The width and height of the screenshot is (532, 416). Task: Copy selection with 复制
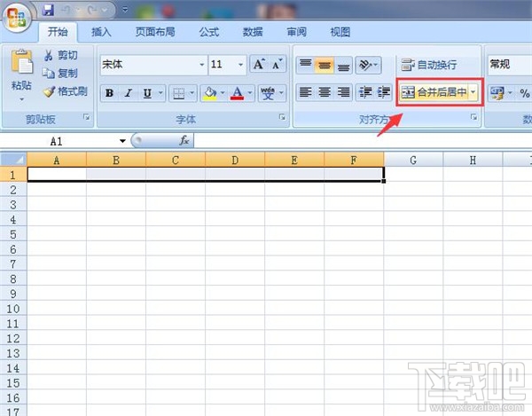pos(60,73)
